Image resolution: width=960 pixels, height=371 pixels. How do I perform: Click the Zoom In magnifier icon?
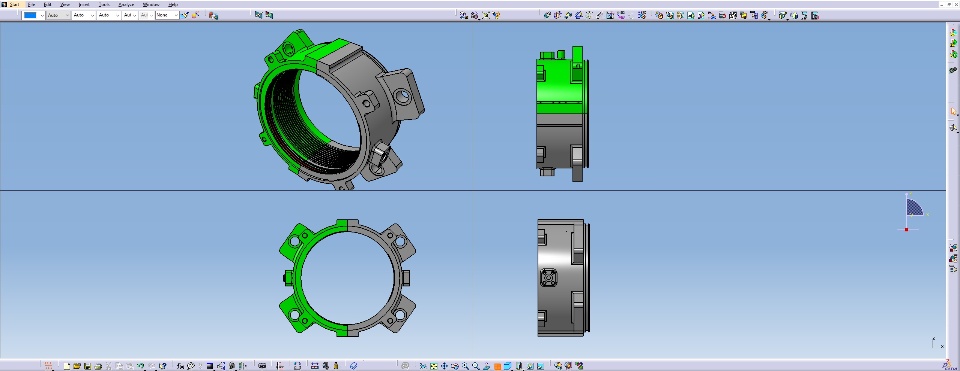coord(465,366)
